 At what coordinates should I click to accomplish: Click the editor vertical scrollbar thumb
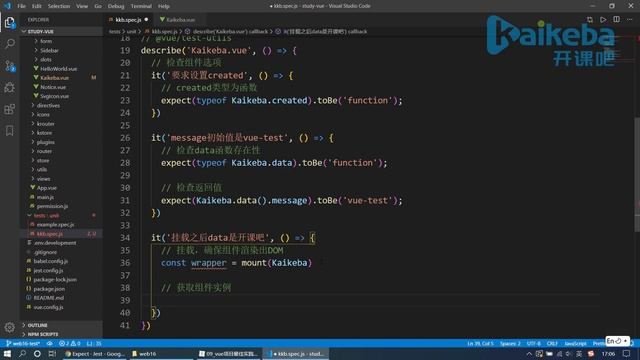637,174
